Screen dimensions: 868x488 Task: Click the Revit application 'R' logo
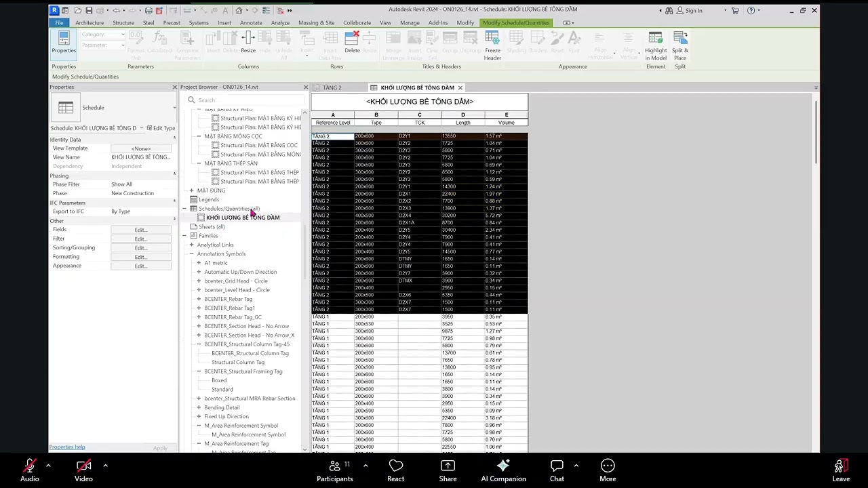[55, 10]
